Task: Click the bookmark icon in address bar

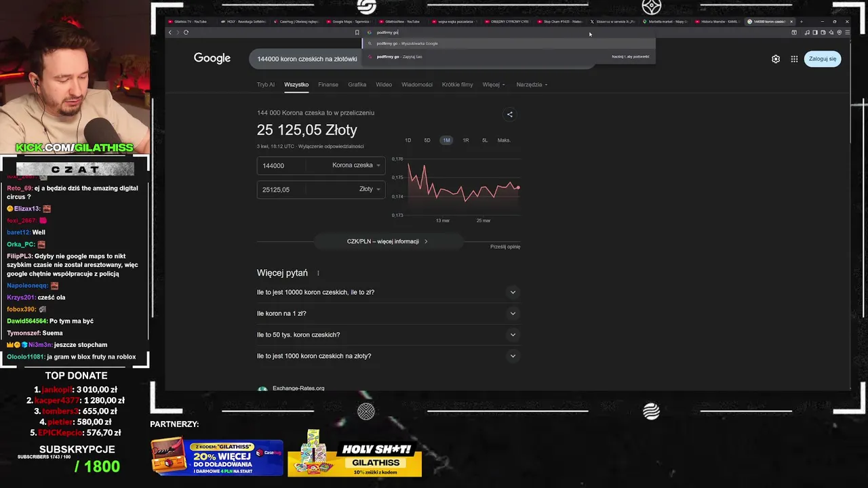Action: 357,33
